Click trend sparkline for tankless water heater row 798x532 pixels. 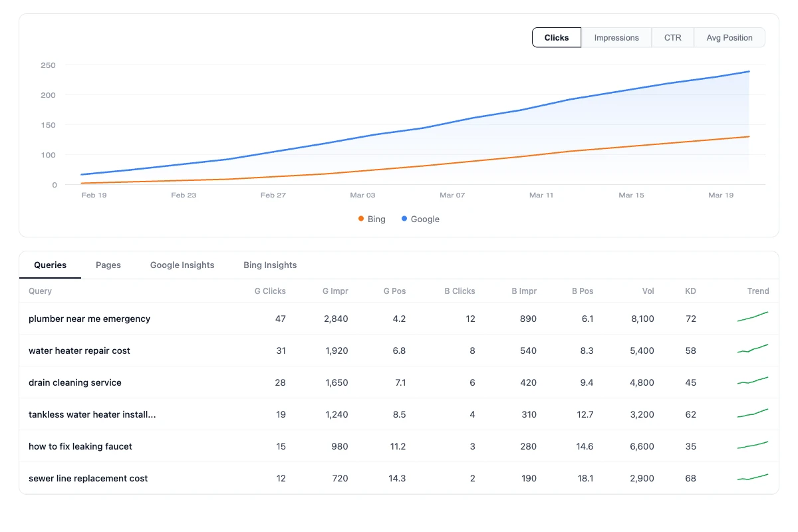(753, 413)
